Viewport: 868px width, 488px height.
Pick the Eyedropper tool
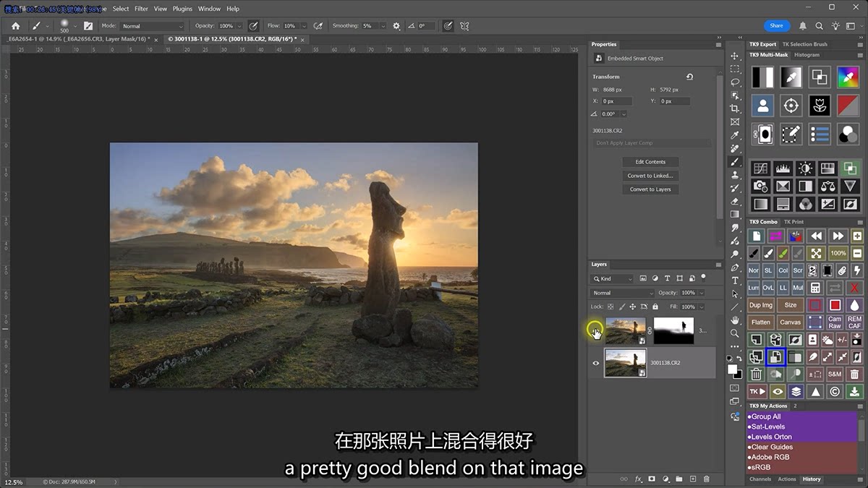pos(735,135)
